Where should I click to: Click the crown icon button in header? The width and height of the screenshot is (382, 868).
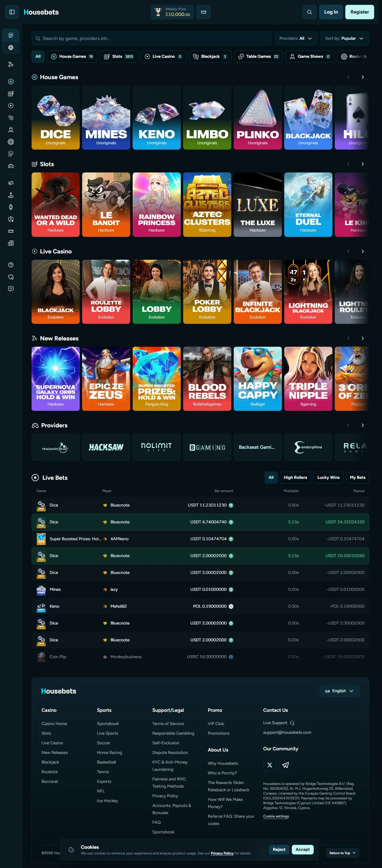(x=203, y=12)
